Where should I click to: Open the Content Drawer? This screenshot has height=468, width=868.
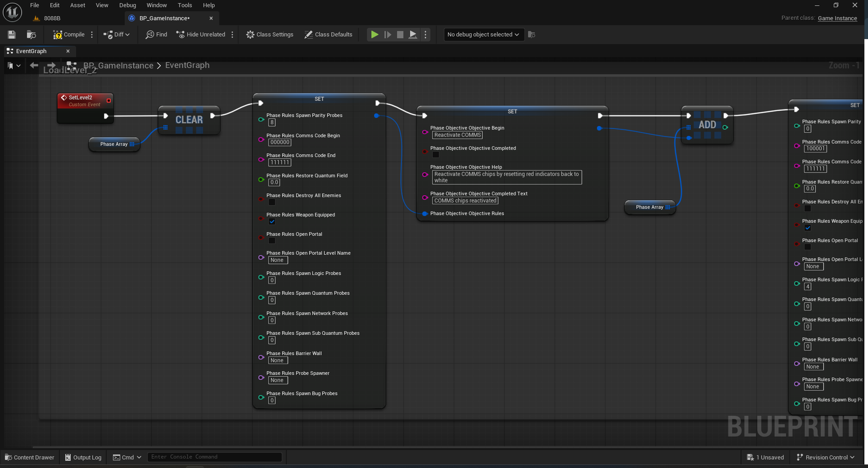click(x=29, y=457)
